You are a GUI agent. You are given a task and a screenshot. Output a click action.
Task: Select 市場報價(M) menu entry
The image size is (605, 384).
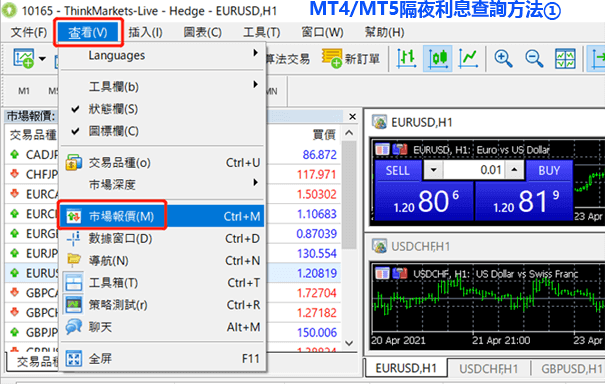(x=162, y=216)
